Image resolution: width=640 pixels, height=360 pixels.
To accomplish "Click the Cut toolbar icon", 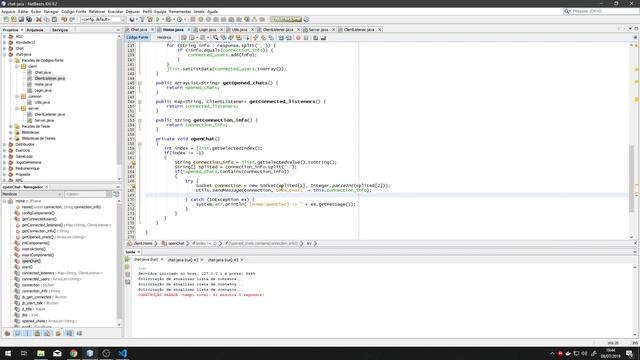I will (39, 20).
